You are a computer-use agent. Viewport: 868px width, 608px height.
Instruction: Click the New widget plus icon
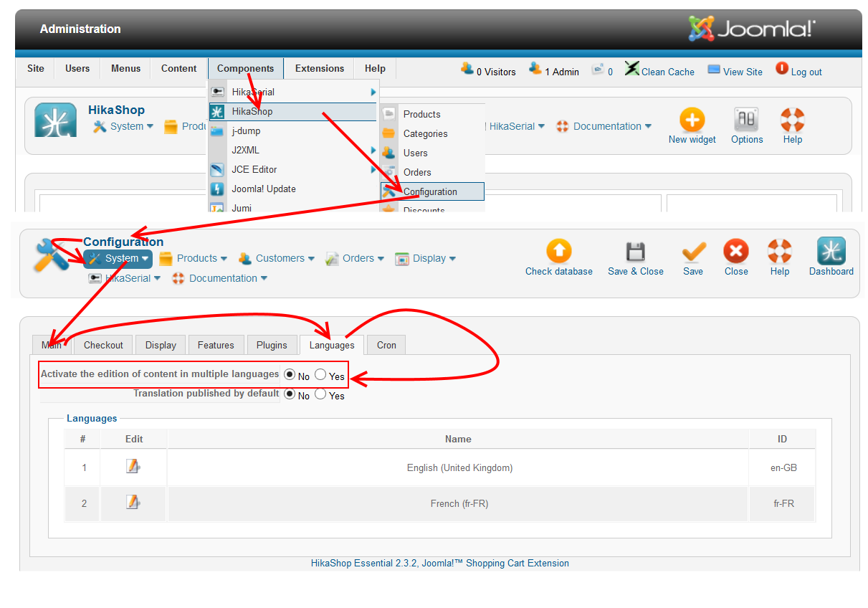[x=692, y=120]
